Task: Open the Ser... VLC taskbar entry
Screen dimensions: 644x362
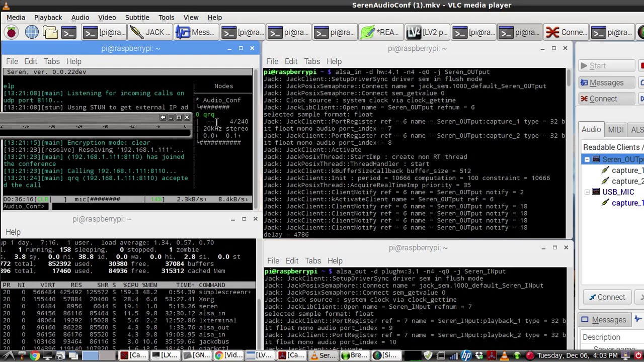Action: click(323, 355)
